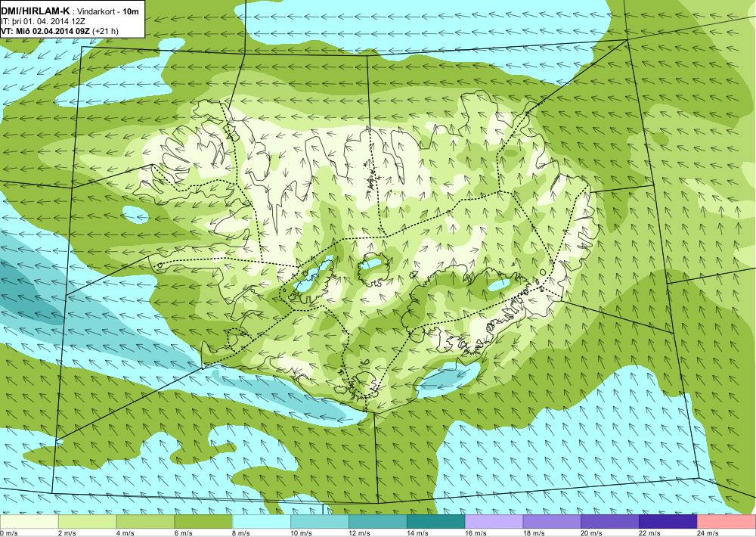Click the legend swatch between 12 and 14 m/s
This screenshot has width=756, height=537.
coord(378,522)
